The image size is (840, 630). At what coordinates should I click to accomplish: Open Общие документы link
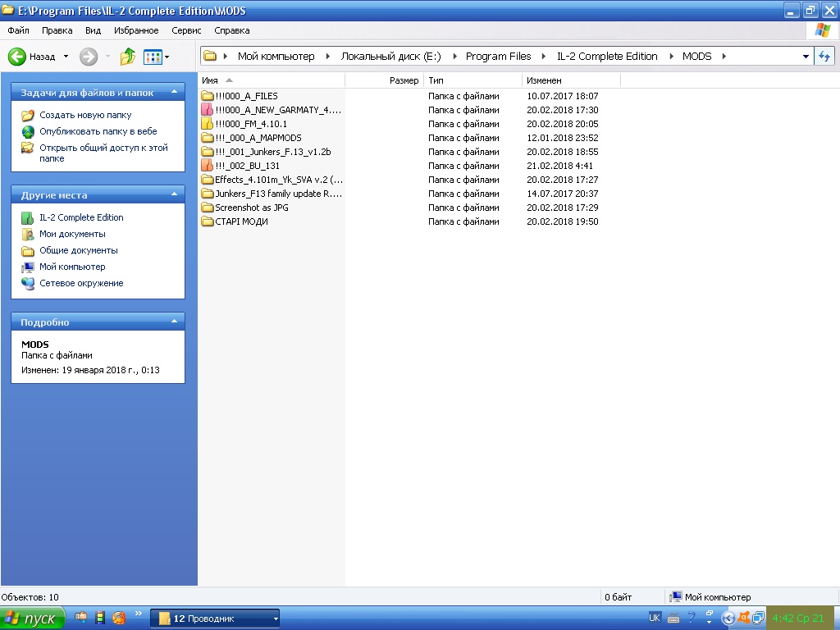tap(78, 250)
